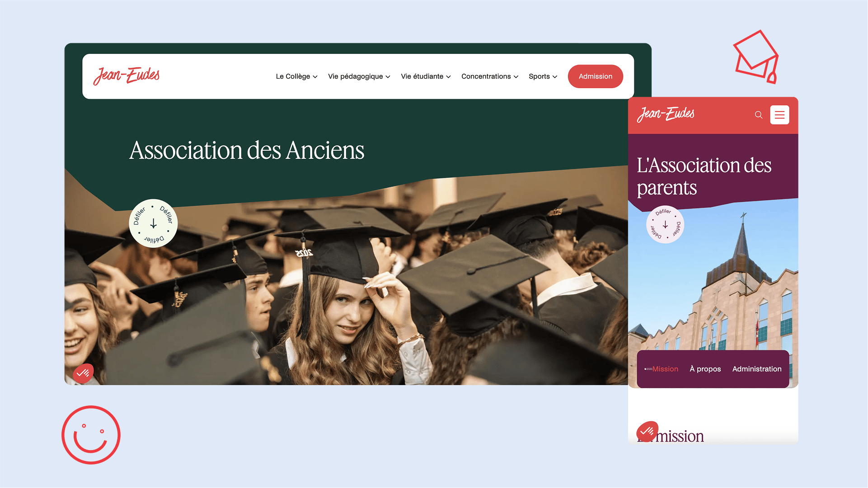This screenshot has height=488, width=868.
Task: Open the Concentrations menu
Action: pyautogui.click(x=489, y=76)
